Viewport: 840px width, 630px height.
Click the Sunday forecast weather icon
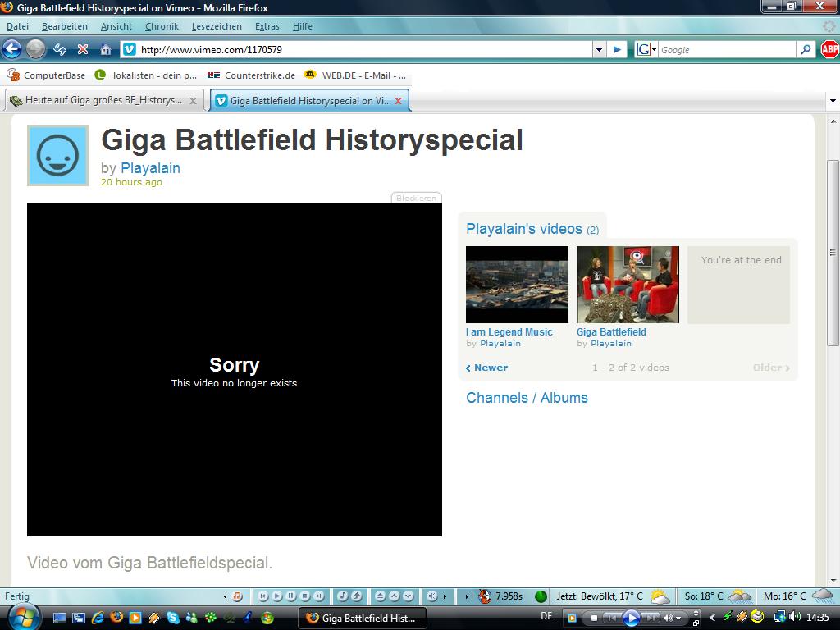pyautogui.click(x=740, y=596)
